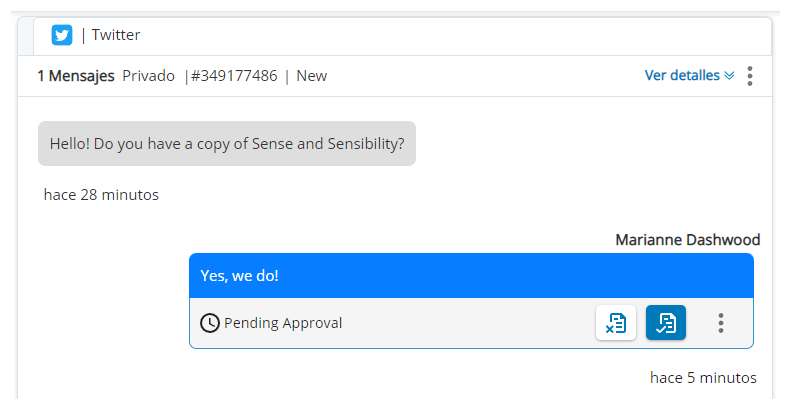Screen dimensions: 792x399
Task: Select the Twitter tab label
Action: 116,35
